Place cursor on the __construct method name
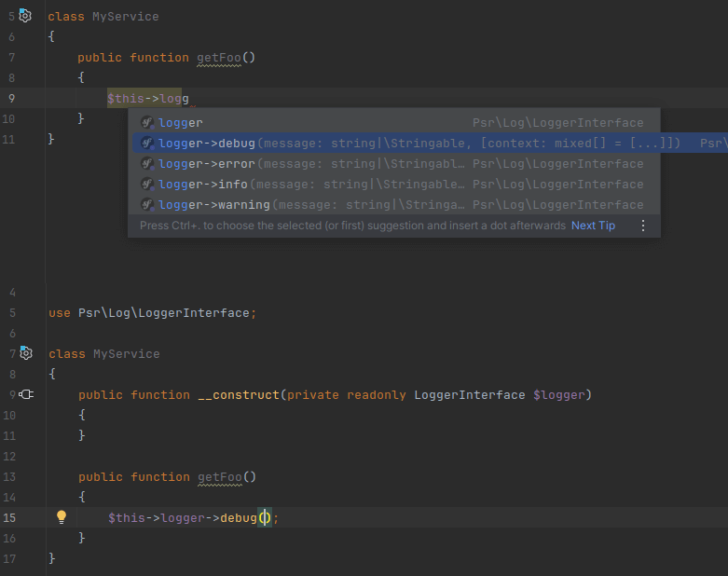The width and height of the screenshot is (728, 576). 238,394
